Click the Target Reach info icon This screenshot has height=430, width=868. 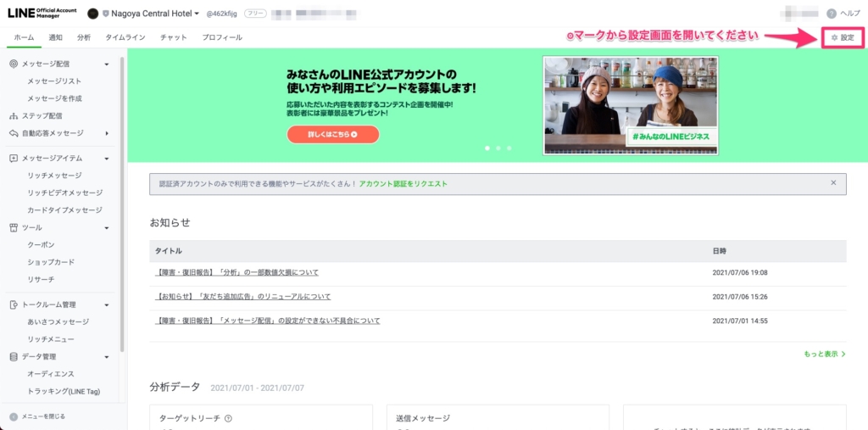click(x=229, y=418)
